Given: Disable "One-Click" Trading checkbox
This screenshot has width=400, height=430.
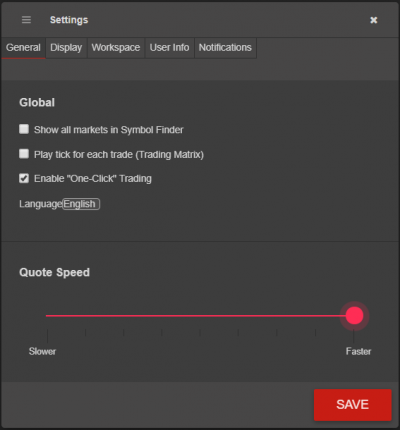Looking at the screenshot, I should 24,178.
